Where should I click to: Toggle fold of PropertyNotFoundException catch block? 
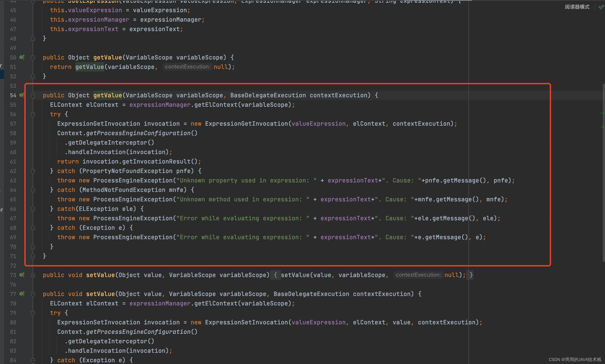(33, 171)
